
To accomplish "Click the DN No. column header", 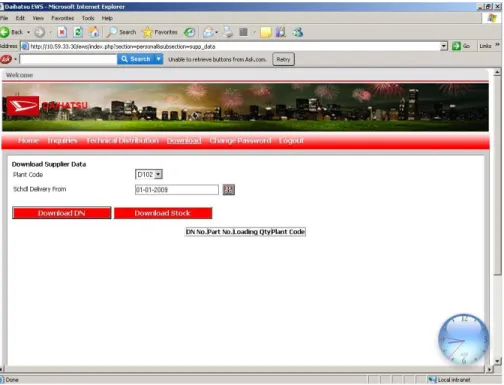I will coord(196,232).
